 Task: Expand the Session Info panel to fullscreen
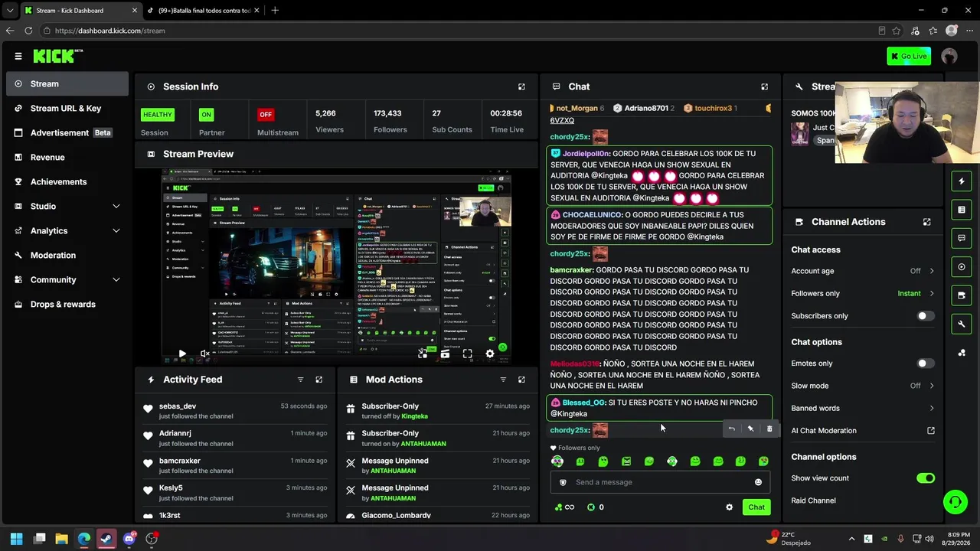[x=521, y=87]
